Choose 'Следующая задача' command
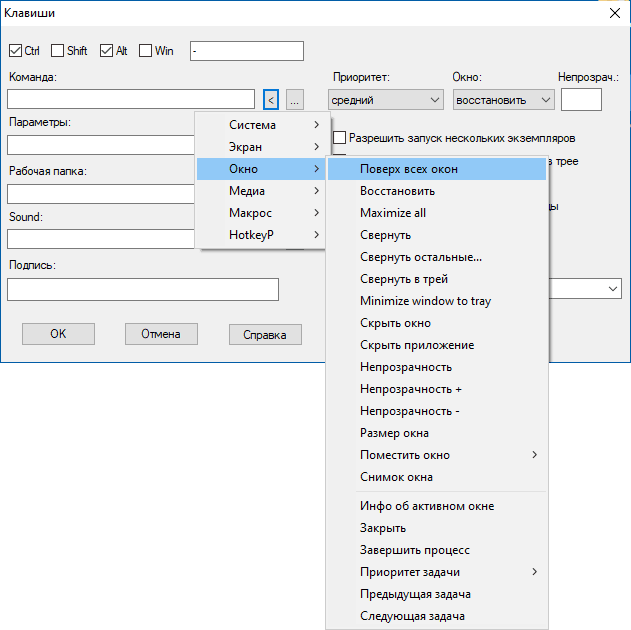Viewport: 631px width, 630px height. [437, 616]
